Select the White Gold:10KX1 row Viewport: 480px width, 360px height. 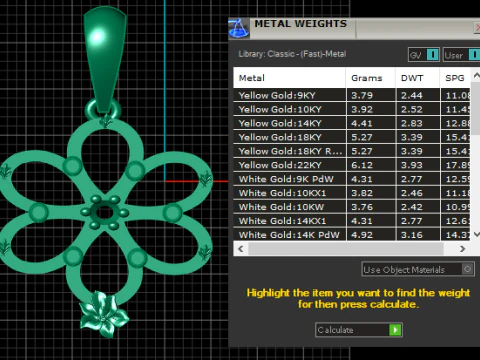point(352,193)
